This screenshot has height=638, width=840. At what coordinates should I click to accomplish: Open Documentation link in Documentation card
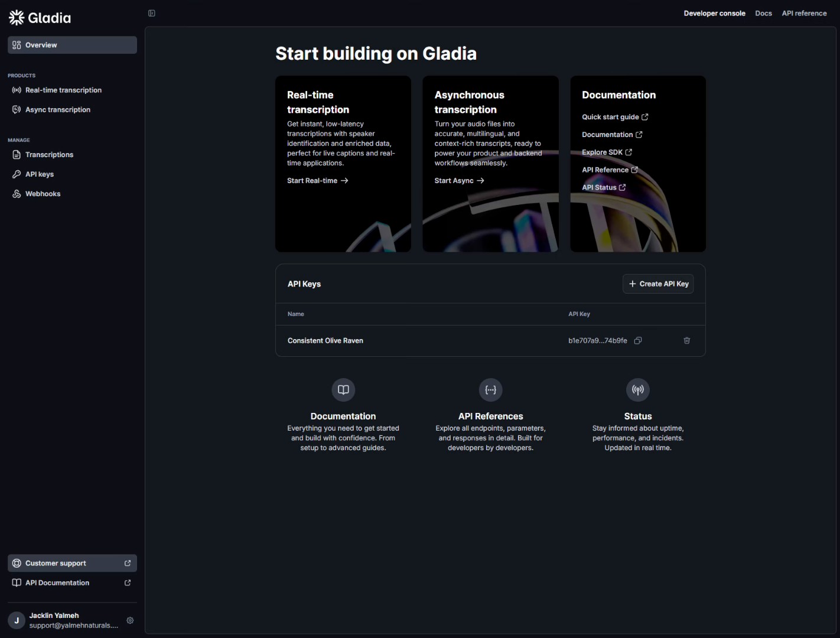[x=612, y=135]
